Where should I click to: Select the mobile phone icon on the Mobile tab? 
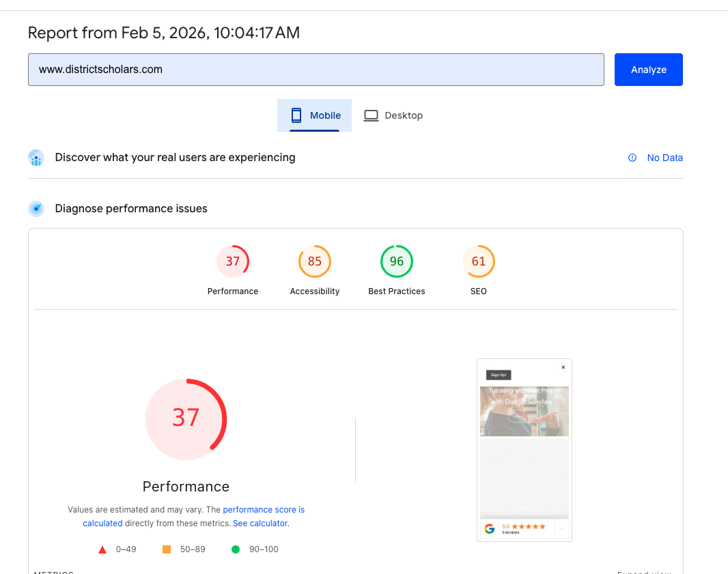point(296,115)
